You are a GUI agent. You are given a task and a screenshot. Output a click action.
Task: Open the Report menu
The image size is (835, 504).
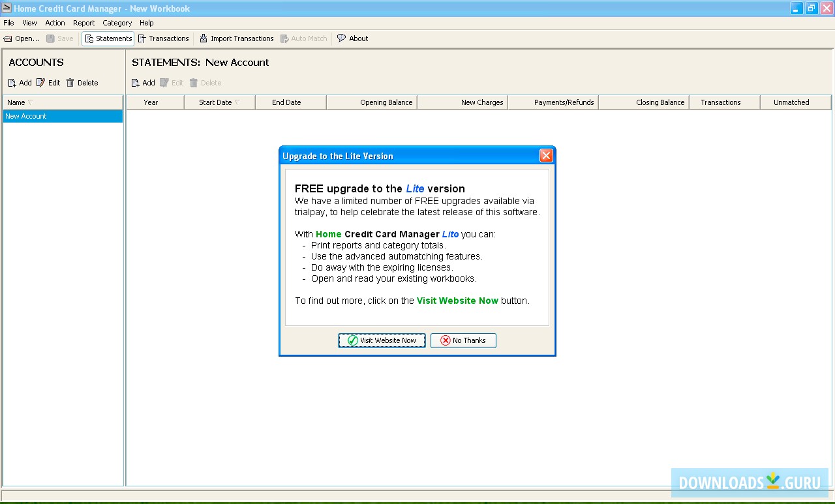pyautogui.click(x=83, y=23)
